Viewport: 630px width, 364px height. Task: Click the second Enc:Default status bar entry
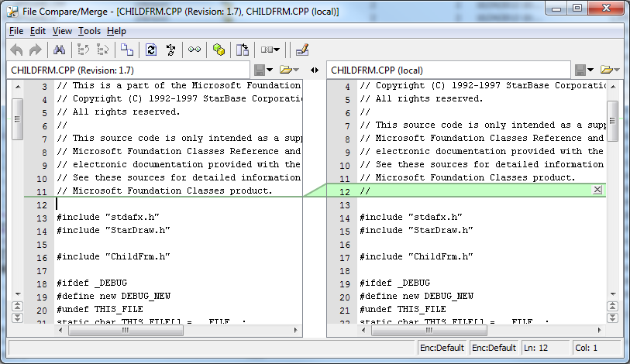(x=494, y=348)
